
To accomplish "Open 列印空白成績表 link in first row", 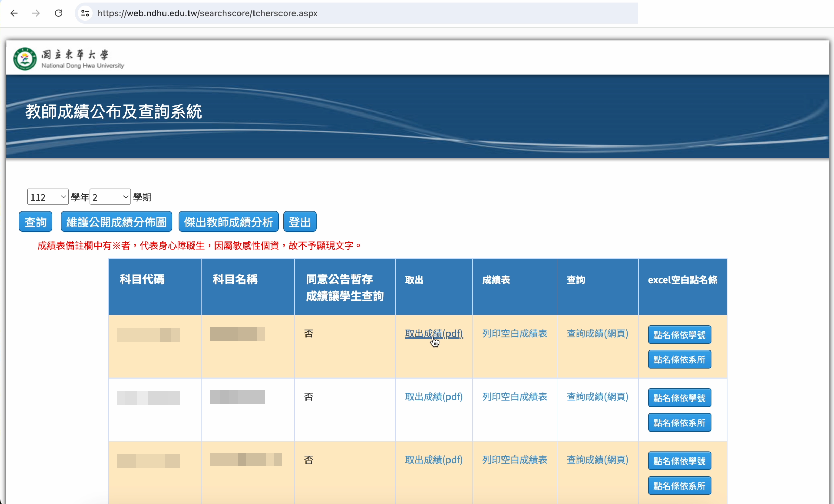I will [514, 333].
